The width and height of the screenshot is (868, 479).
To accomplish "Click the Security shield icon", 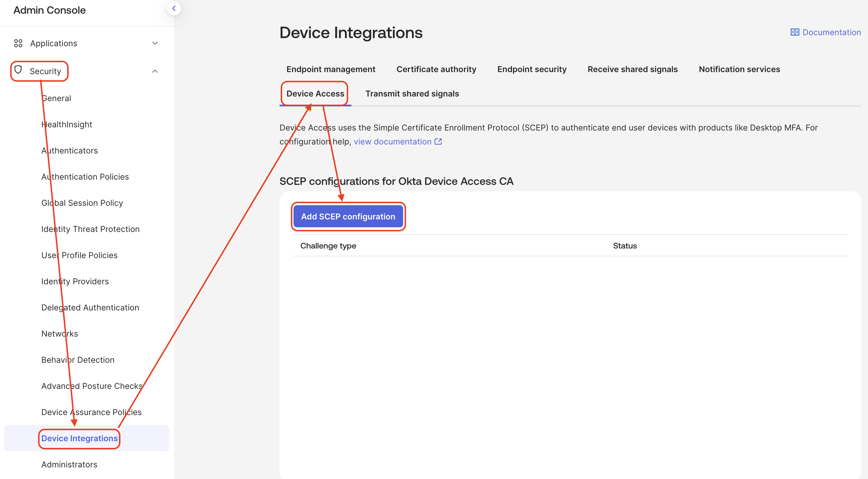I will pos(18,70).
